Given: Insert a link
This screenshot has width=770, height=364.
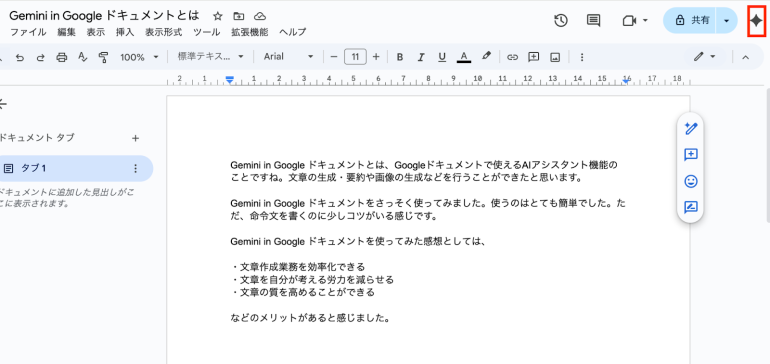Looking at the screenshot, I should 512,57.
